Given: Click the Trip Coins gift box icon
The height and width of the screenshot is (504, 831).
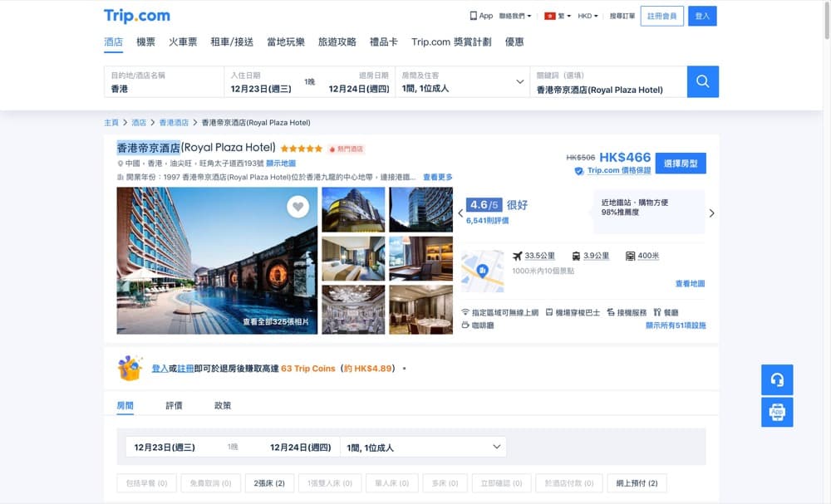Looking at the screenshot, I should pyautogui.click(x=130, y=368).
